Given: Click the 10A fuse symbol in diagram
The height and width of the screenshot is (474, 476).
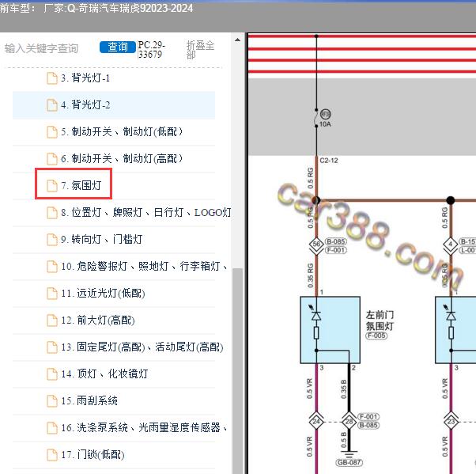Looking at the screenshot, I should click(x=316, y=118).
